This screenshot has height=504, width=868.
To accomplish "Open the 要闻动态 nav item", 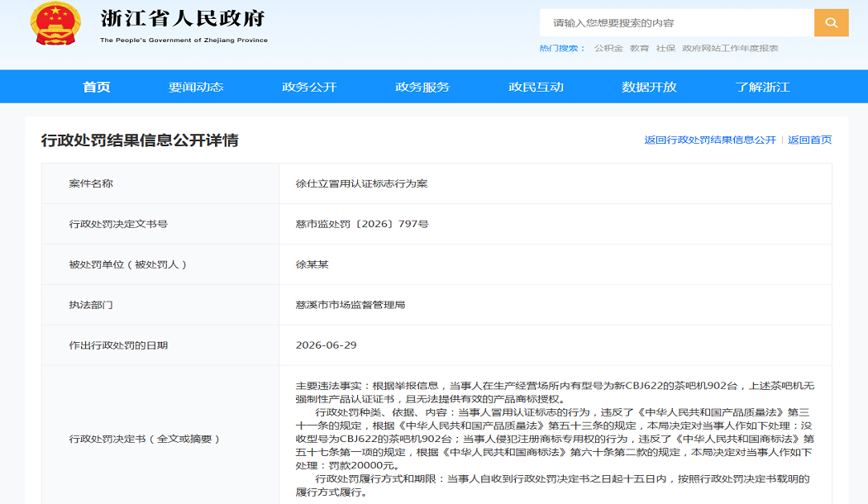I will click(196, 87).
